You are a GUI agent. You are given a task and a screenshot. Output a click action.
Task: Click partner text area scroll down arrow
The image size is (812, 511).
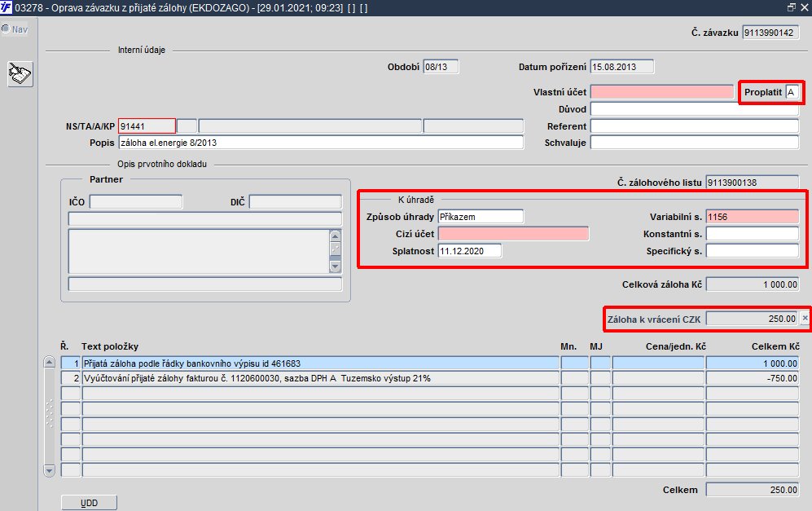point(335,267)
